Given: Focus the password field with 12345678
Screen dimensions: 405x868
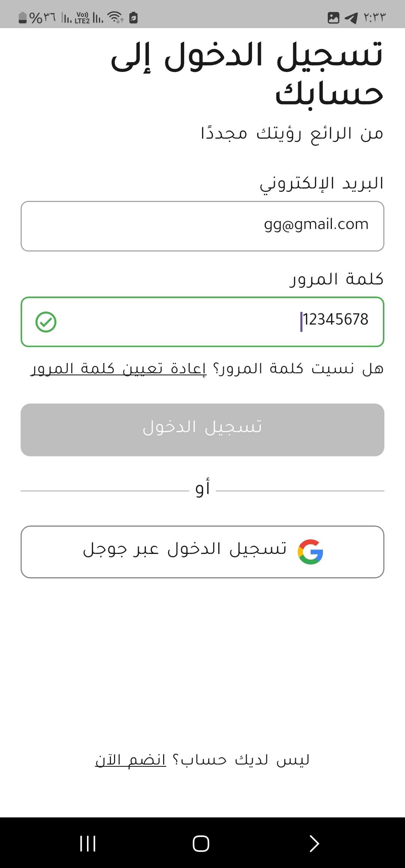Looking at the screenshot, I should 202,322.
